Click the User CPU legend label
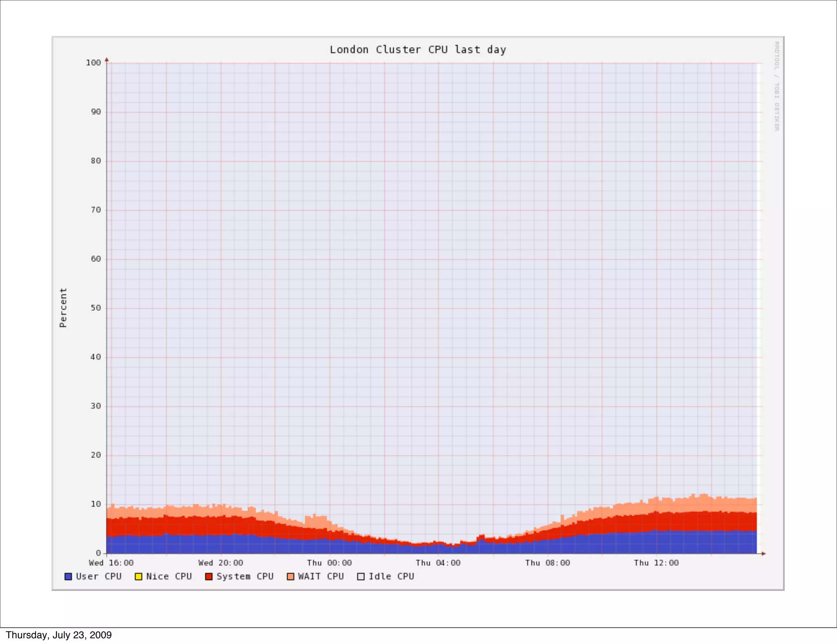 tap(98, 577)
